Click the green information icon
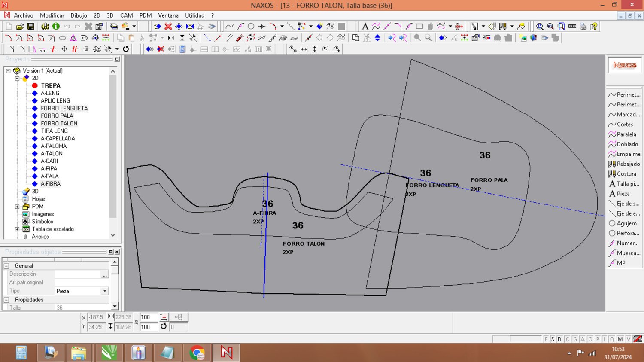 56,27
